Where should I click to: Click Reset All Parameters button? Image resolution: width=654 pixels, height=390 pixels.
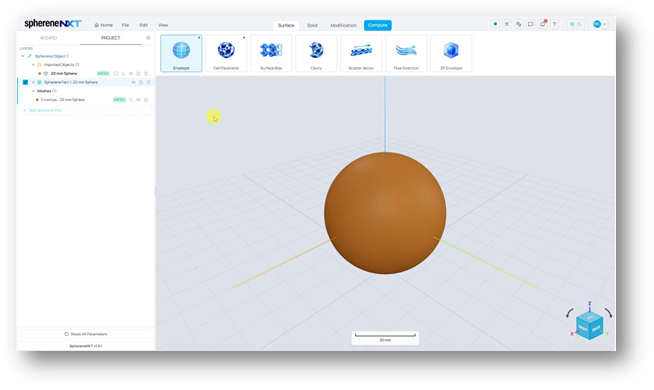86,334
